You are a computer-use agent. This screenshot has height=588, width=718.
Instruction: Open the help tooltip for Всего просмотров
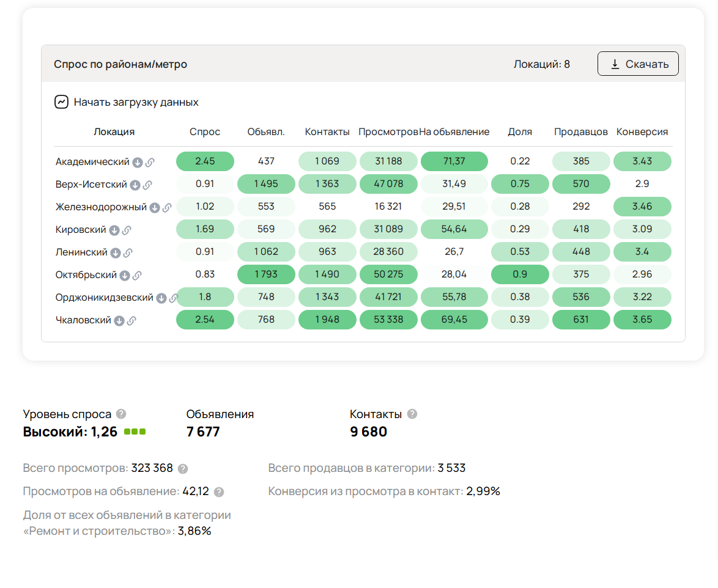(183, 469)
